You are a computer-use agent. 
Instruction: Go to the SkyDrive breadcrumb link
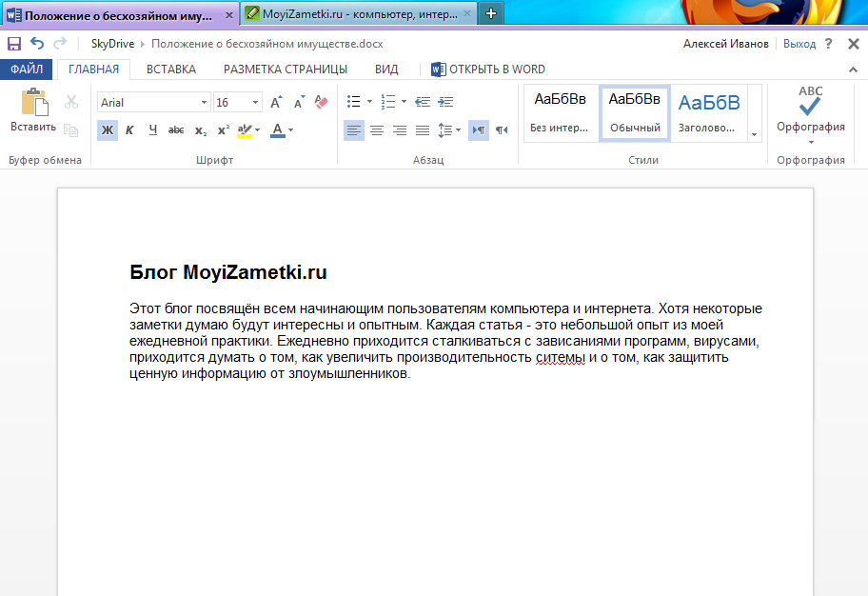[x=112, y=44]
